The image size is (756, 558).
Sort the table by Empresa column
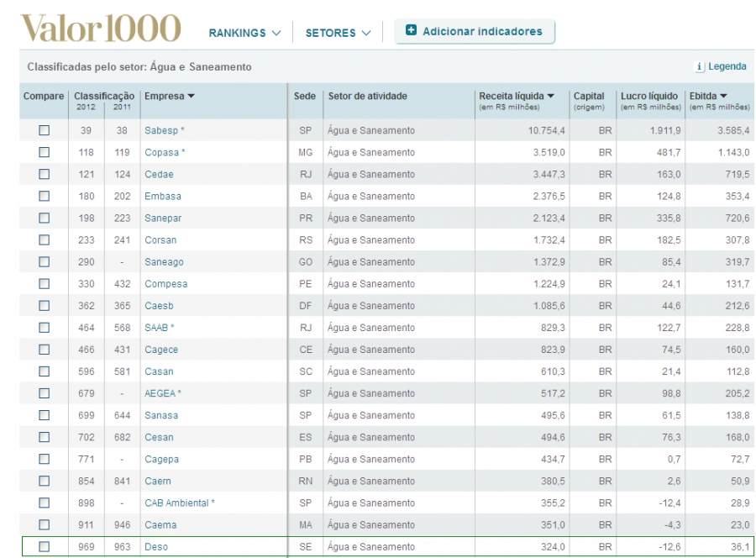tap(169, 96)
